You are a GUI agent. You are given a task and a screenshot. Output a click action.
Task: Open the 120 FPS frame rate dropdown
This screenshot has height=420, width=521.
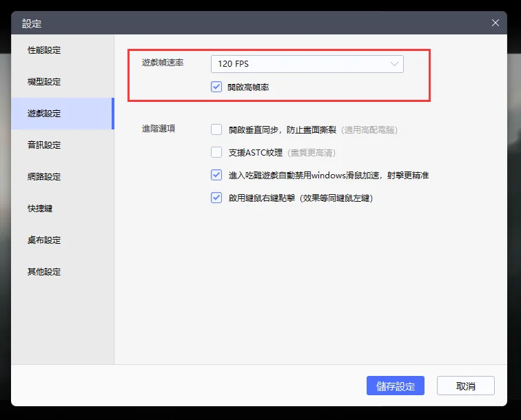point(307,64)
